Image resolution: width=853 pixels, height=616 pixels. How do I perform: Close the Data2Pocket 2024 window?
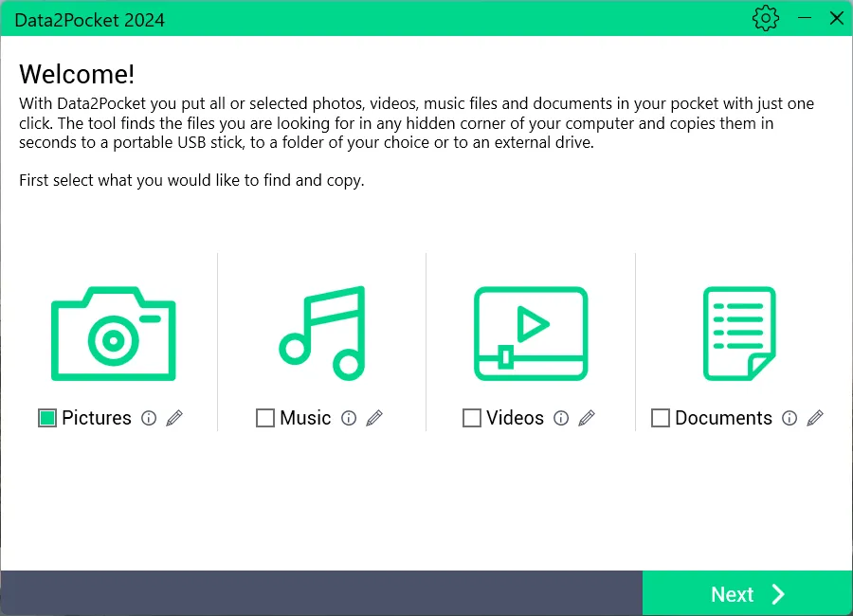coord(836,18)
